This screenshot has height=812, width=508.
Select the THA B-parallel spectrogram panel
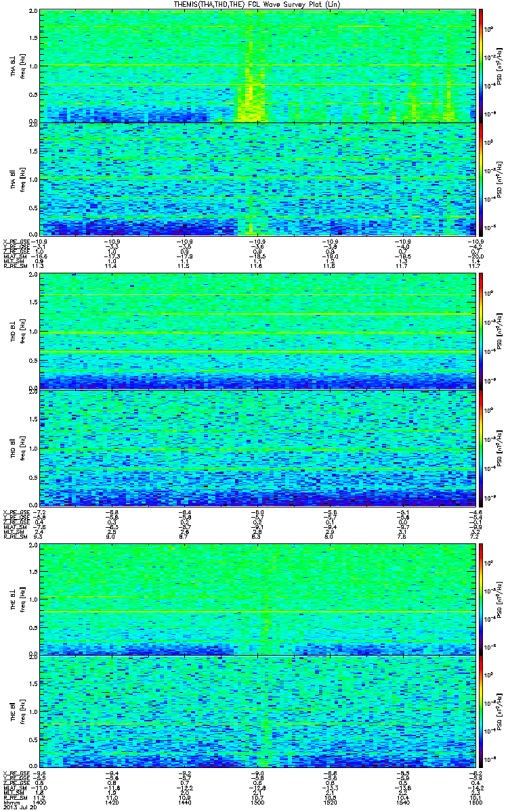pos(257,178)
